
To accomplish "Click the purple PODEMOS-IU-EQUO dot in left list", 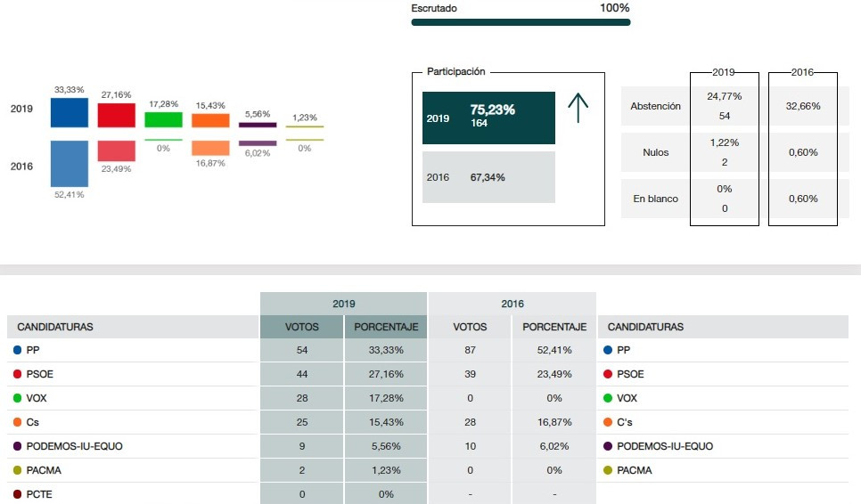I will [x=17, y=446].
